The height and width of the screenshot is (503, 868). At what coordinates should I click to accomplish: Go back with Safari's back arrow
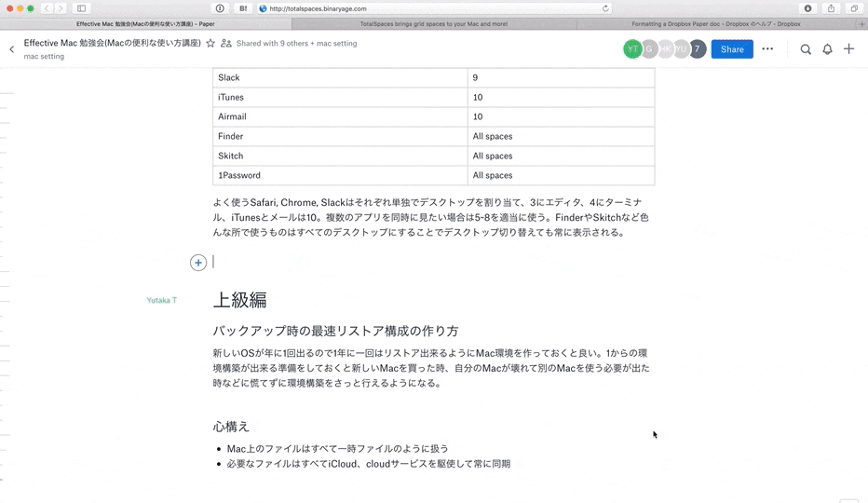[47, 8]
